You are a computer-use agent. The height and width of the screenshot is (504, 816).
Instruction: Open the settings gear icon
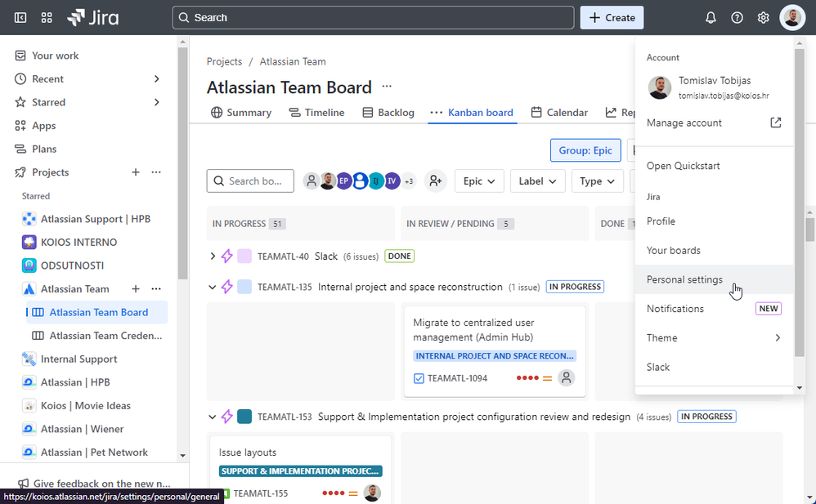click(x=763, y=18)
